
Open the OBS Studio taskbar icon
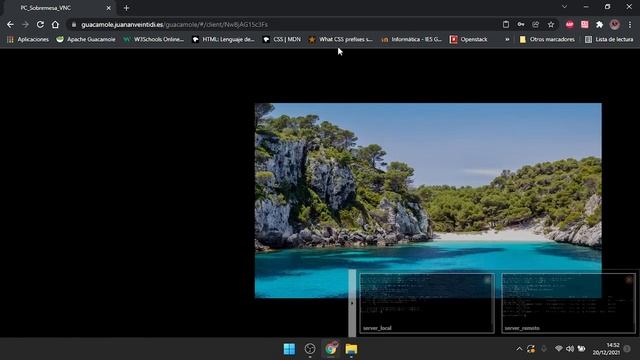pos(310,349)
